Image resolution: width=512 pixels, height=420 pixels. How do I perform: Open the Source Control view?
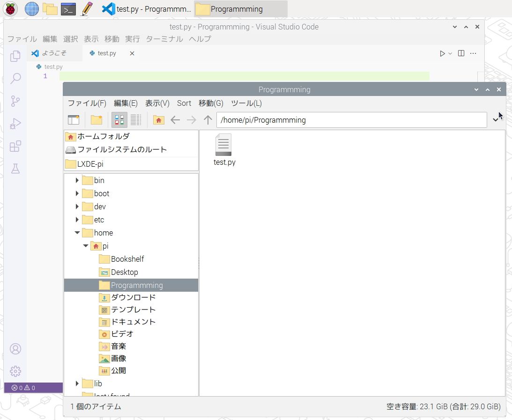tap(15, 101)
